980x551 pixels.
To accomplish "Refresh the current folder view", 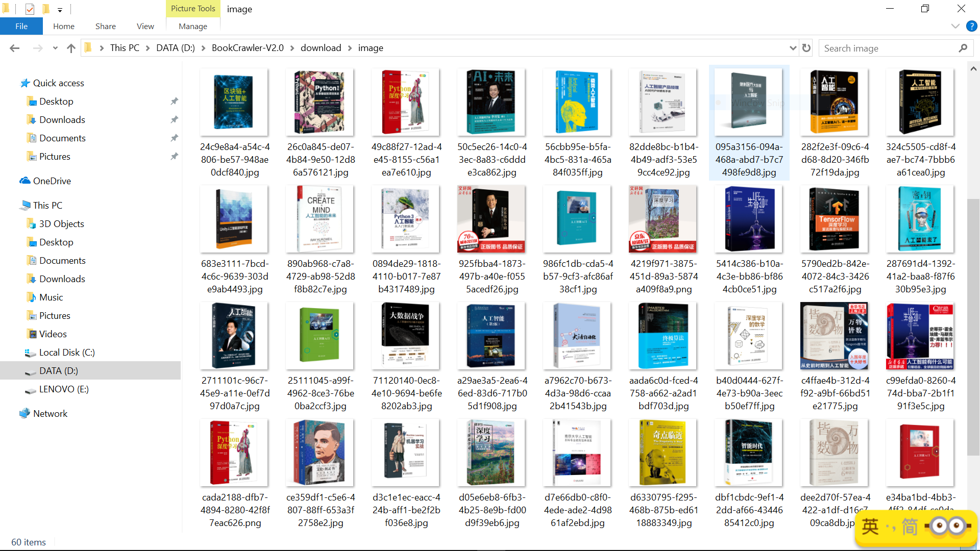I will [806, 48].
